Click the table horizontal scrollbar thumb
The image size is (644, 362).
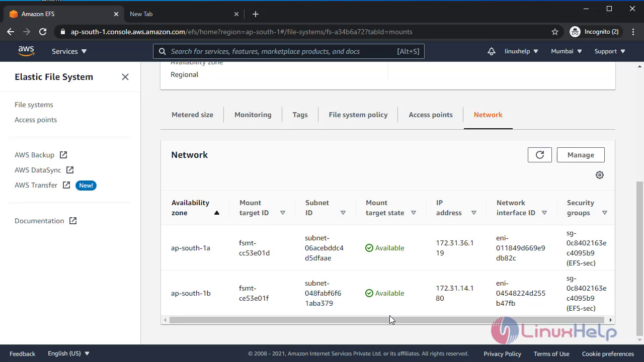(386, 320)
